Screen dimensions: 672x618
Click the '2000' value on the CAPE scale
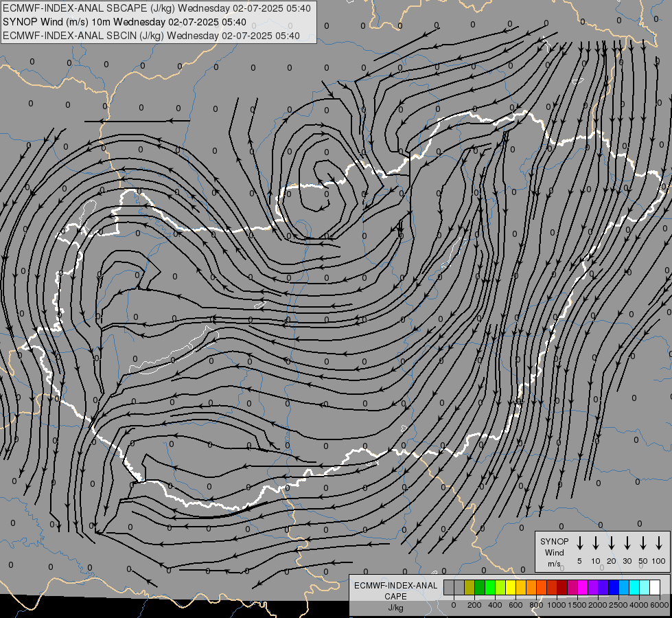(598, 605)
